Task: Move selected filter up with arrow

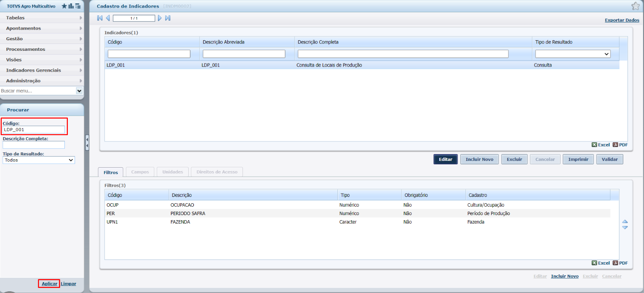Action: click(625, 221)
